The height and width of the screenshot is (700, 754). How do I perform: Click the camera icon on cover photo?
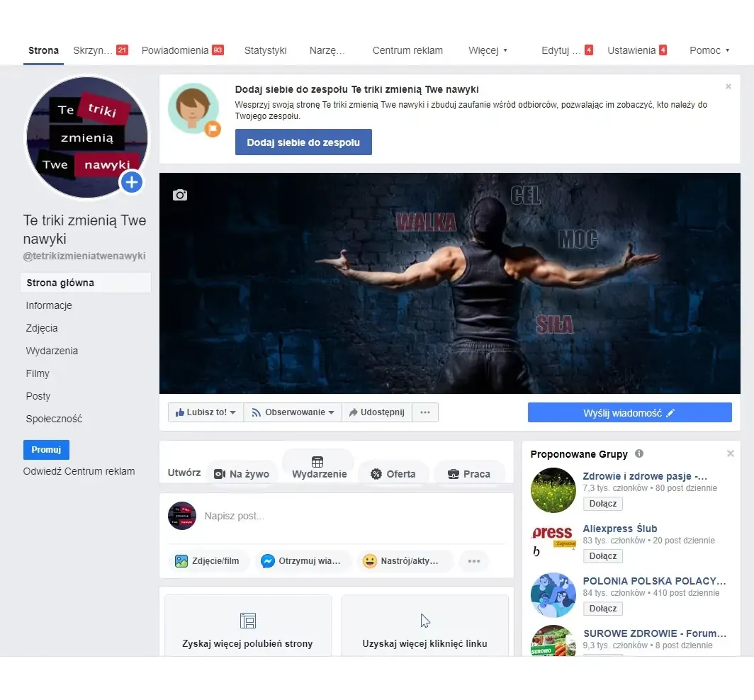point(180,195)
